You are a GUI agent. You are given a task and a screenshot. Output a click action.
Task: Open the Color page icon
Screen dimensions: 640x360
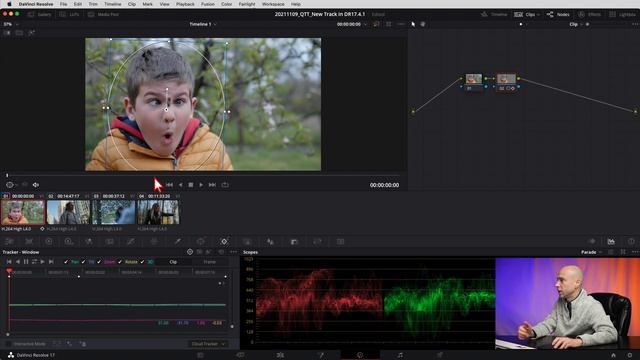tap(360, 355)
